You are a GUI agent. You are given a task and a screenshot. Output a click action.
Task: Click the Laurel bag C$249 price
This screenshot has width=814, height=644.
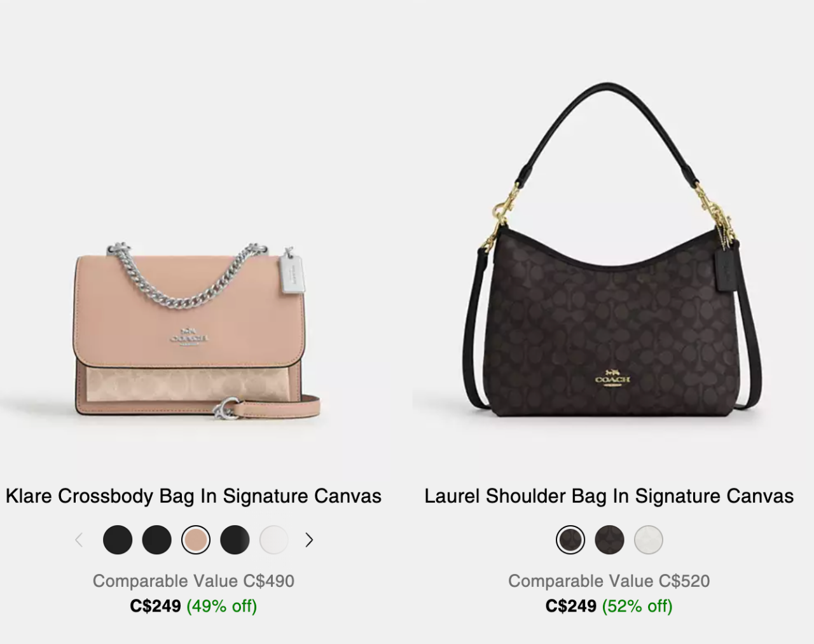(571, 606)
